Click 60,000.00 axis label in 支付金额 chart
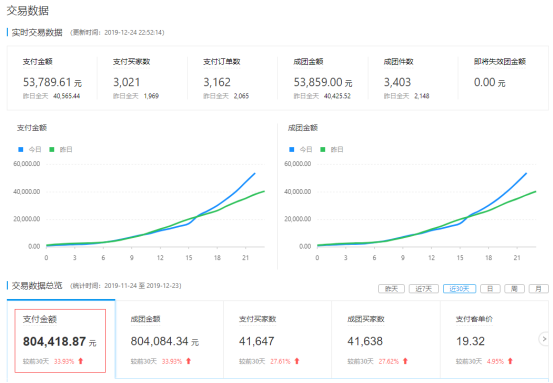This screenshot has width=553, height=383. pos(27,164)
